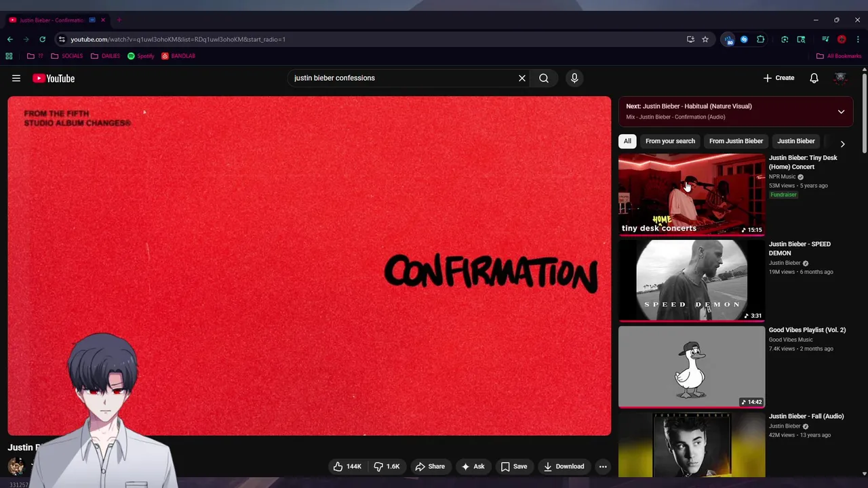Open Justin Bieber - Fall (Audio) title
868x488 pixels.
806,416
